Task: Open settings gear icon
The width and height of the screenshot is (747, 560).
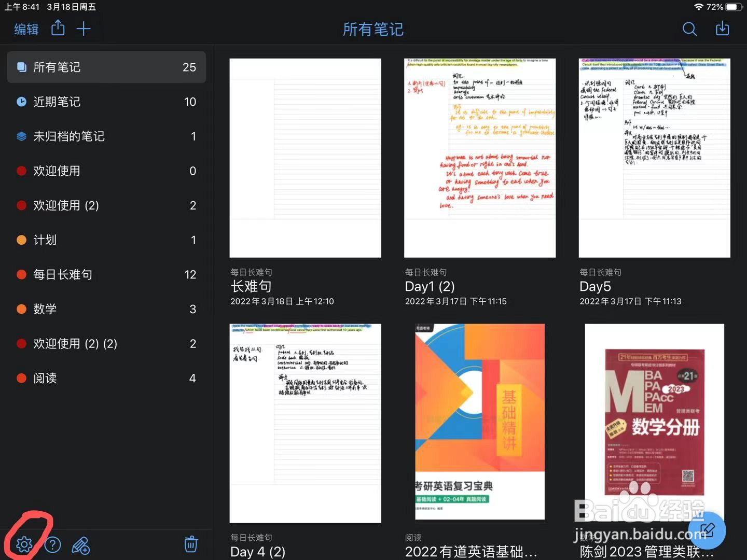Action: 24,544
